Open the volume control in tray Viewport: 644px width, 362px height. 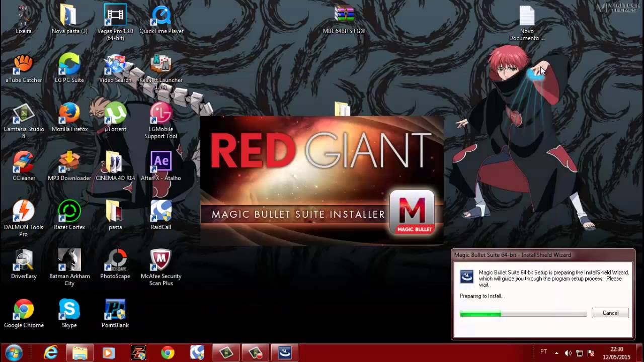tap(568, 353)
